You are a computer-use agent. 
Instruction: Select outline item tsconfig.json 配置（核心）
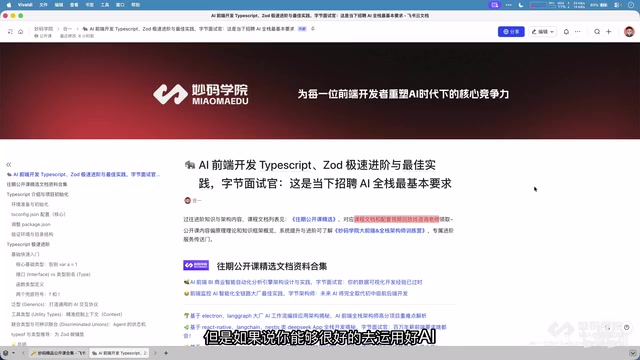[x=38, y=214]
